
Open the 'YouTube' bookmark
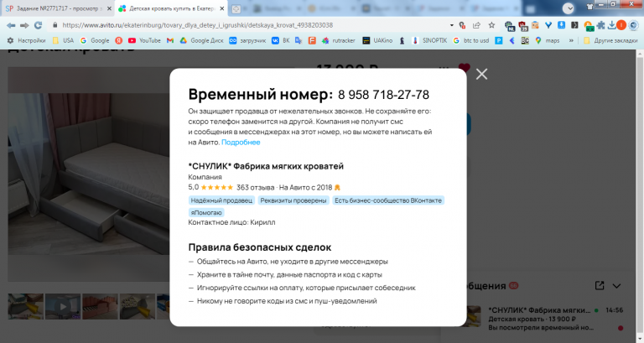(x=144, y=40)
